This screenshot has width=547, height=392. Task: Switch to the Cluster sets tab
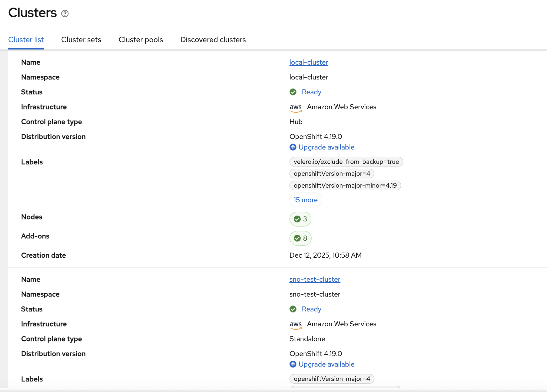[x=81, y=40]
